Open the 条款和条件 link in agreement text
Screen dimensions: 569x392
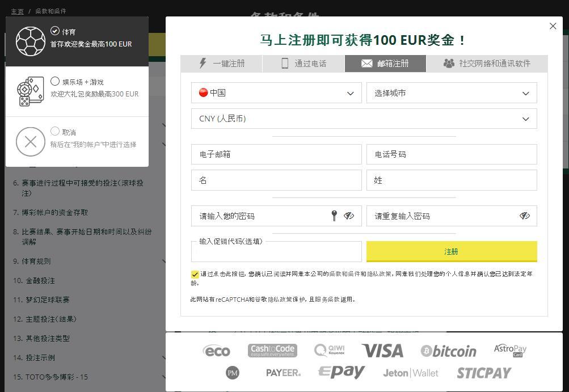pos(345,274)
